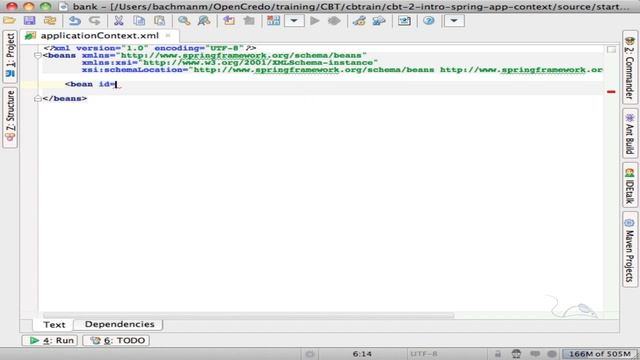This screenshot has width=640, height=360.
Task: Switch to the Dependencies tab
Action: tap(120, 324)
